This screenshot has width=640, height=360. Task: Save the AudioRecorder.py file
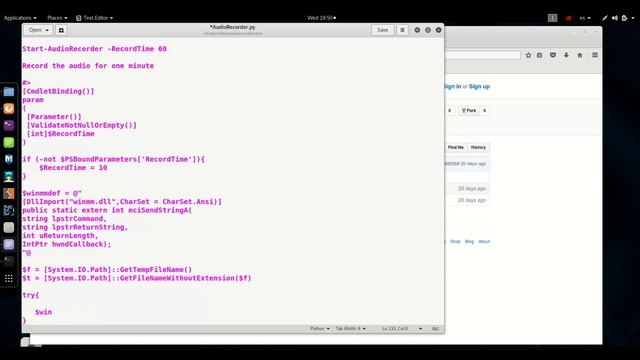[x=382, y=30]
